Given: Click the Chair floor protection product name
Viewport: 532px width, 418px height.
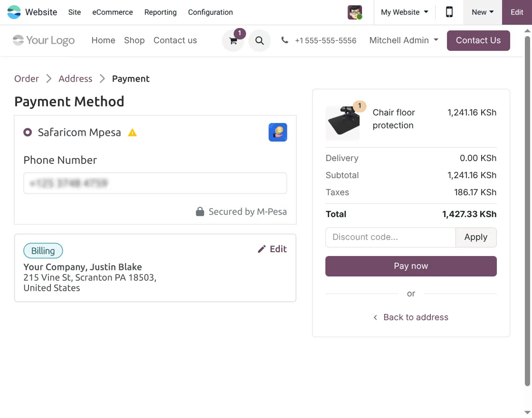Looking at the screenshot, I should tap(394, 119).
